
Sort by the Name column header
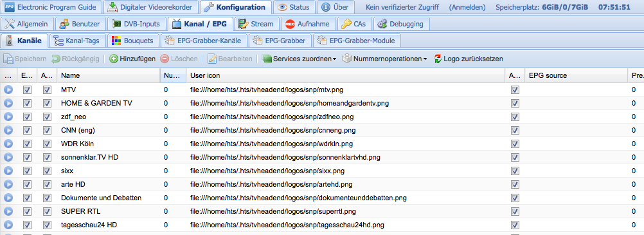coord(109,76)
